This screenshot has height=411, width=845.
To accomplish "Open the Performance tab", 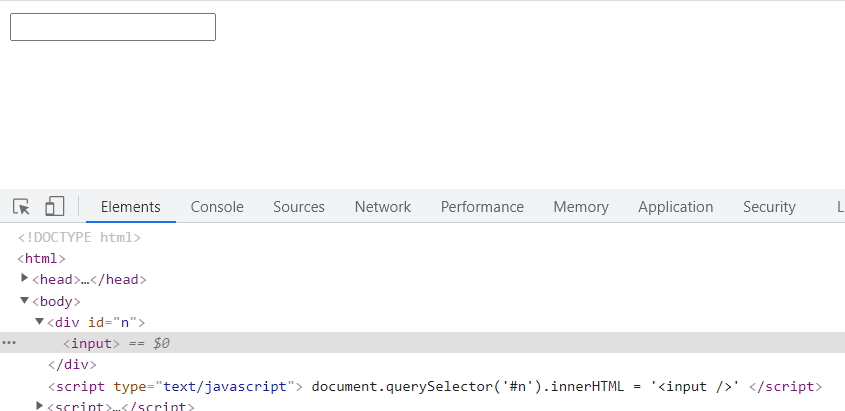I will pos(482,207).
